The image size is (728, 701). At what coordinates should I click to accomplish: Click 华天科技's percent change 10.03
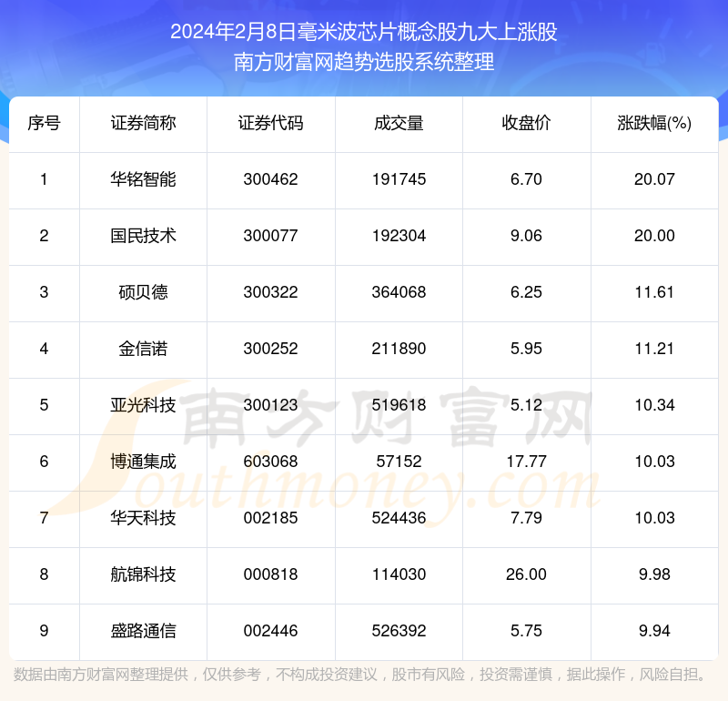tap(654, 518)
